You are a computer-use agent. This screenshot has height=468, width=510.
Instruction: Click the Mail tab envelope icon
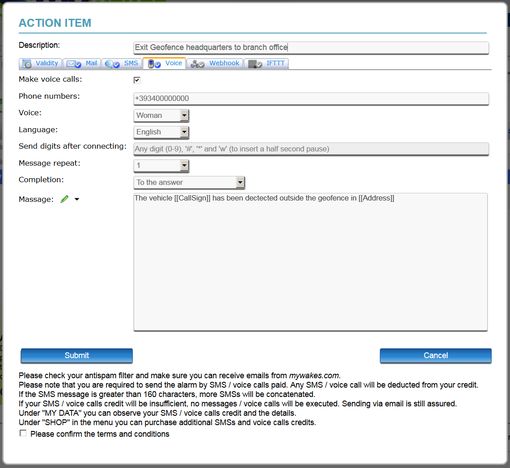(x=73, y=64)
